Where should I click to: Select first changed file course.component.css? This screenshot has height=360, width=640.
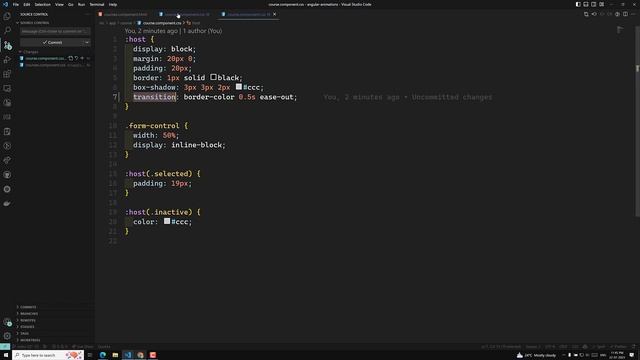[x=45, y=58]
